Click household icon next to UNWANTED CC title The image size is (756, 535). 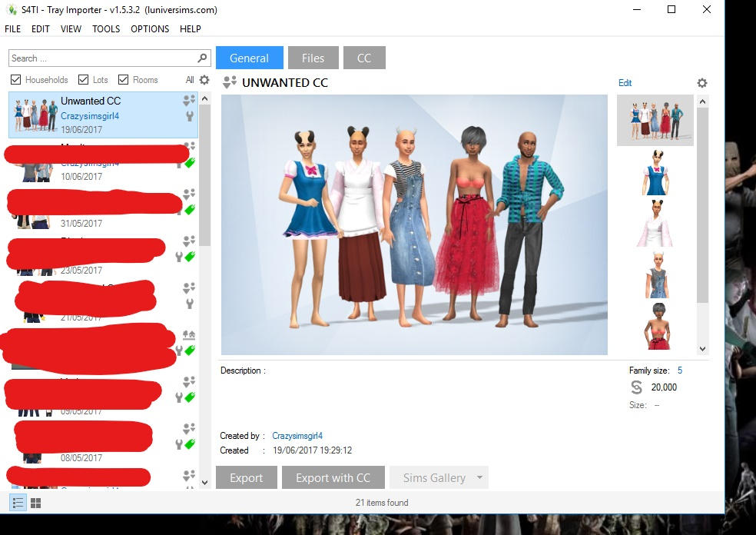[x=230, y=82]
